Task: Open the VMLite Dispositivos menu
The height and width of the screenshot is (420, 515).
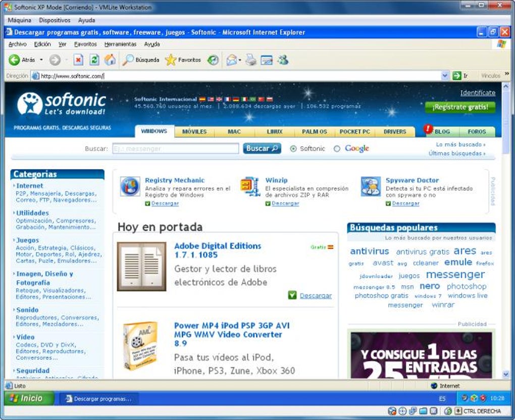Action: click(55, 20)
